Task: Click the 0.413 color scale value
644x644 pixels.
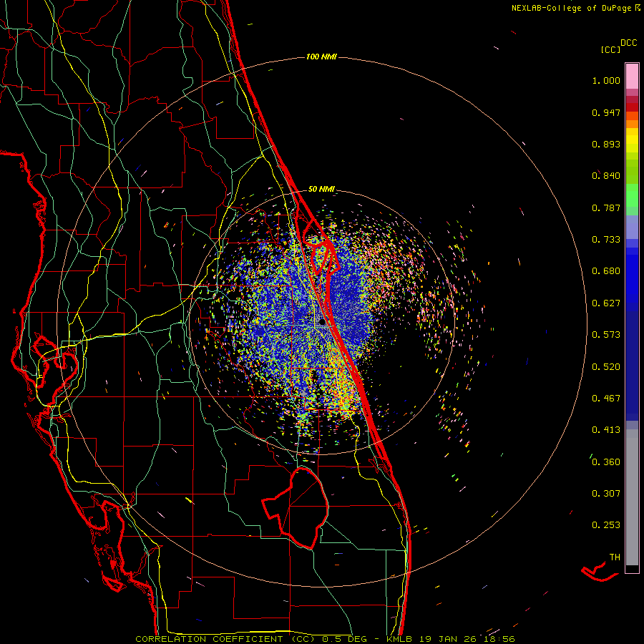Action: coord(606,430)
